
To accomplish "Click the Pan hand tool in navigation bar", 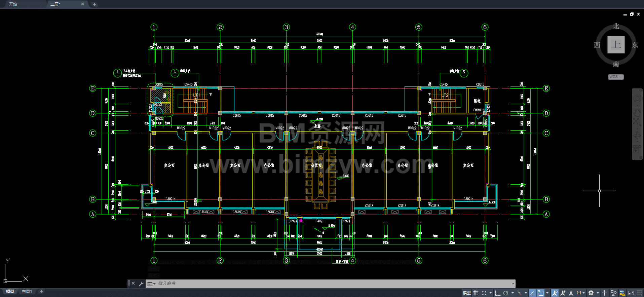I will (637, 111).
